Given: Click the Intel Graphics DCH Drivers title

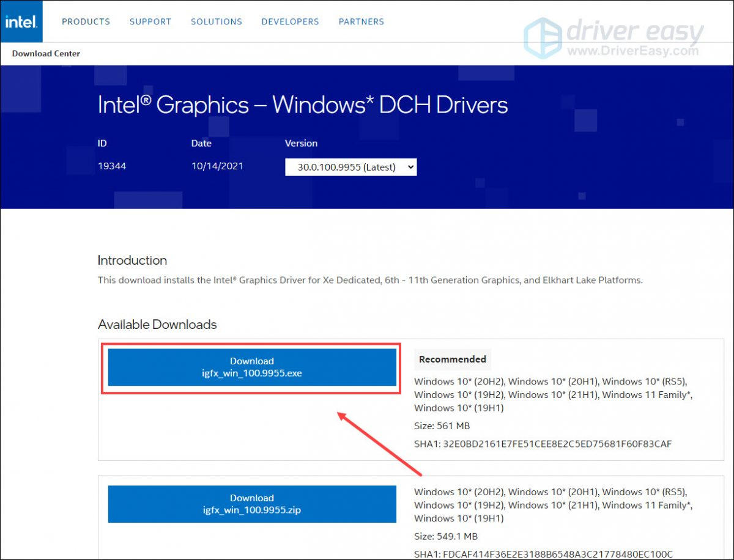Looking at the screenshot, I should pyautogui.click(x=302, y=105).
